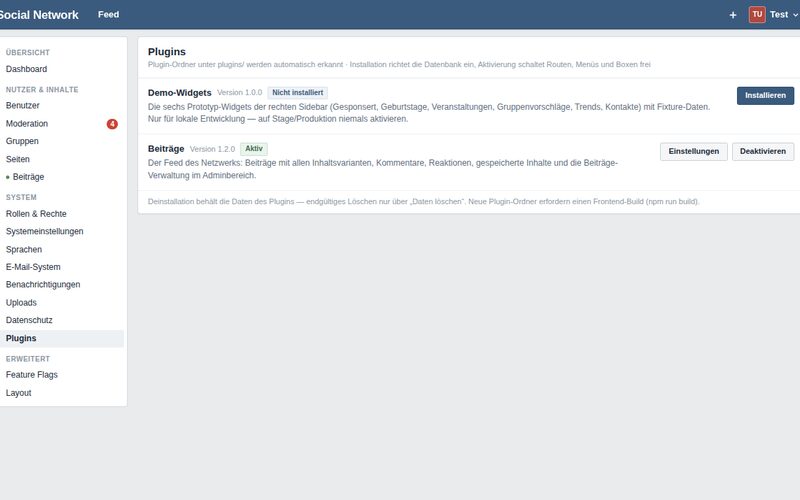This screenshot has width=800, height=500.
Task: Click the Beiträge plugin title in list
Action: [166, 149]
